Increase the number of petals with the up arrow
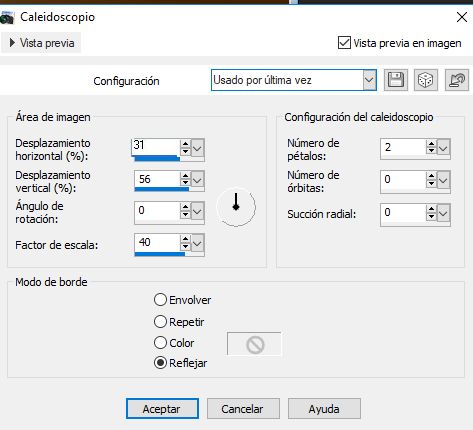Viewport: 473px width, 430px height. tap(431, 144)
